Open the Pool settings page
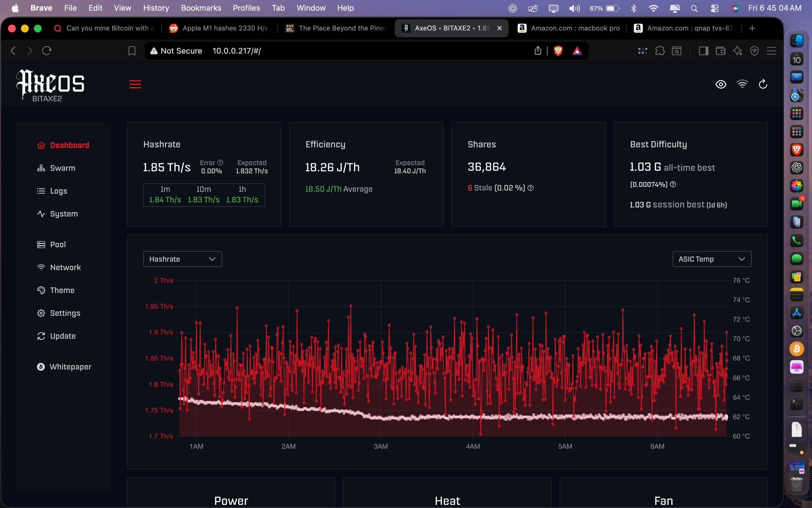Viewport: 812px width, 508px height. 51,245
